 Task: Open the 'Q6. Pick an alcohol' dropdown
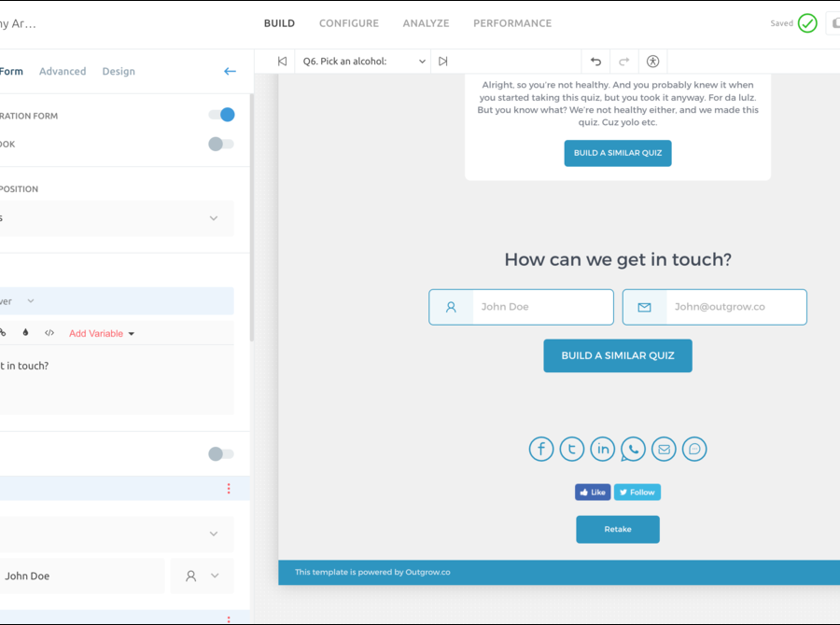tap(363, 62)
